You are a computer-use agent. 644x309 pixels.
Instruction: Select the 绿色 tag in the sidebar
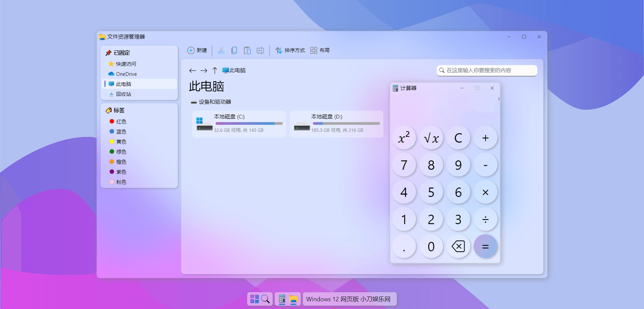point(121,152)
